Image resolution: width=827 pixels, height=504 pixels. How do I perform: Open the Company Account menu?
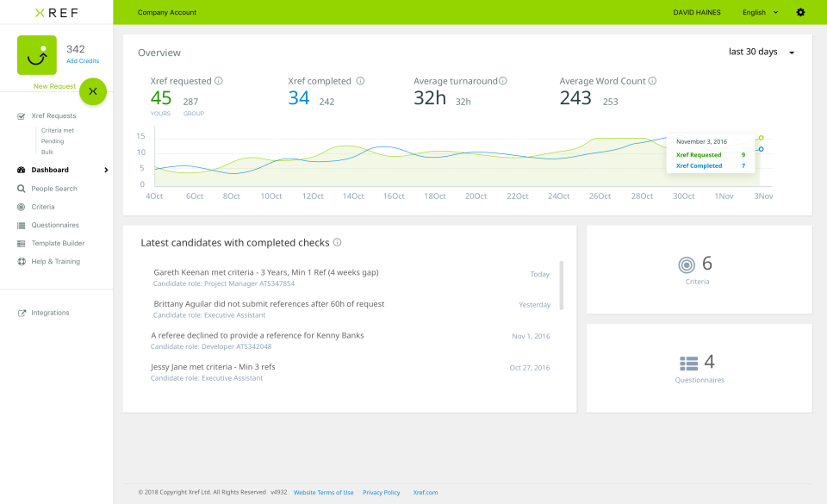pos(168,12)
